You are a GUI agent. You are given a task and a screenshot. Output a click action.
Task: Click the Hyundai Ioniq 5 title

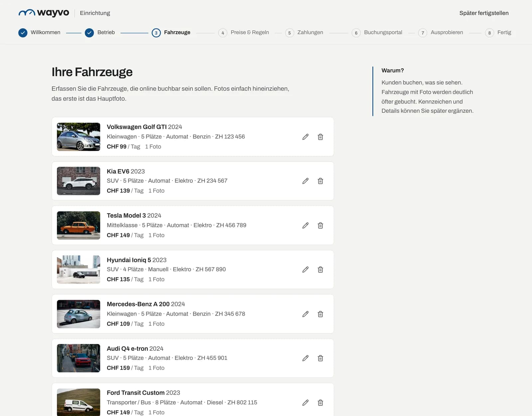point(129,260)
